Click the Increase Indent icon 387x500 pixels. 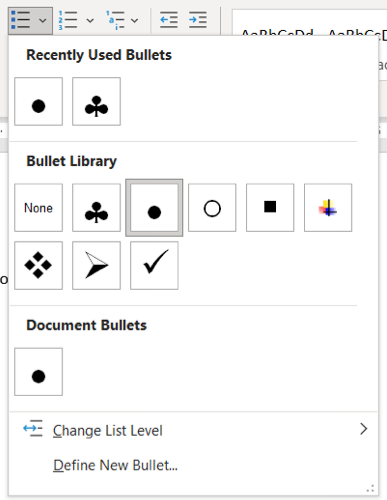(x=198, y=20)
